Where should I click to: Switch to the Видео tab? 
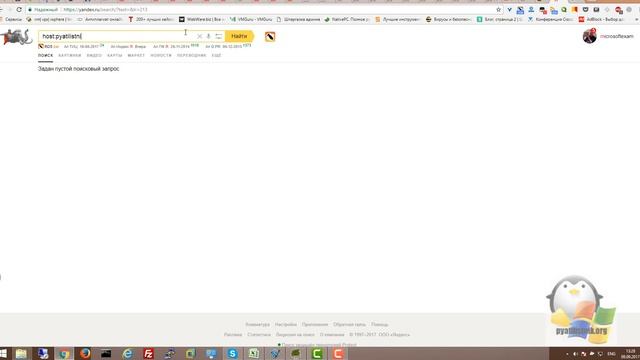[94, 55]
